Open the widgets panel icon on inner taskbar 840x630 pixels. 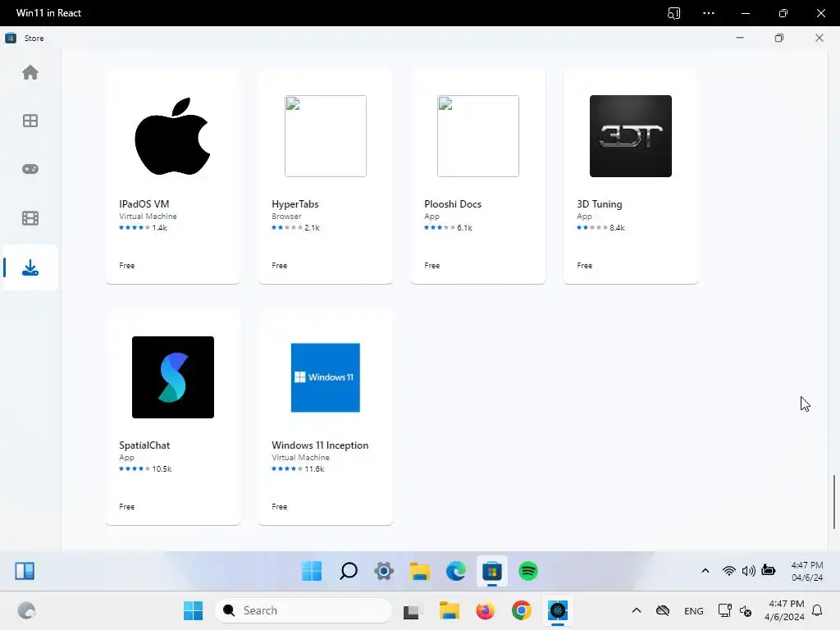pos(25,571)
